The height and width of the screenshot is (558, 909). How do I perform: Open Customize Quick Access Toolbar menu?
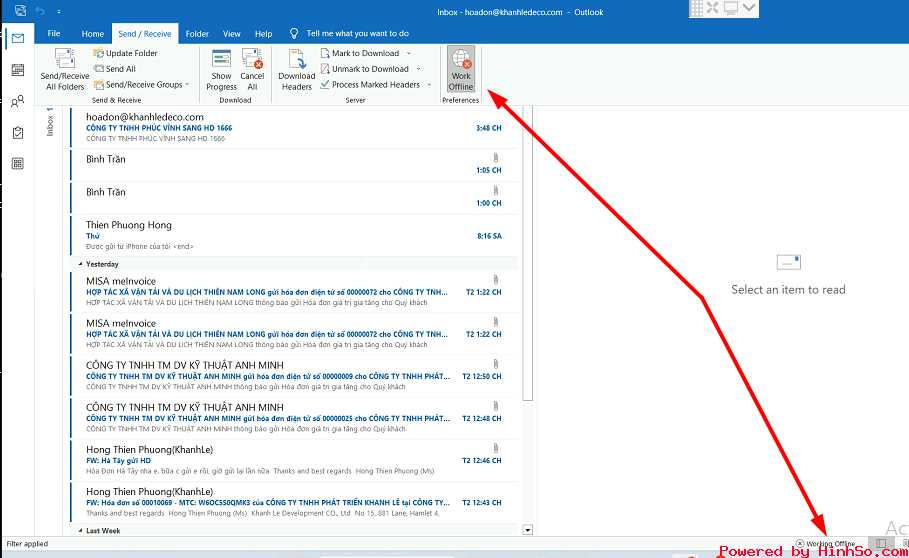tap(59, 11)
